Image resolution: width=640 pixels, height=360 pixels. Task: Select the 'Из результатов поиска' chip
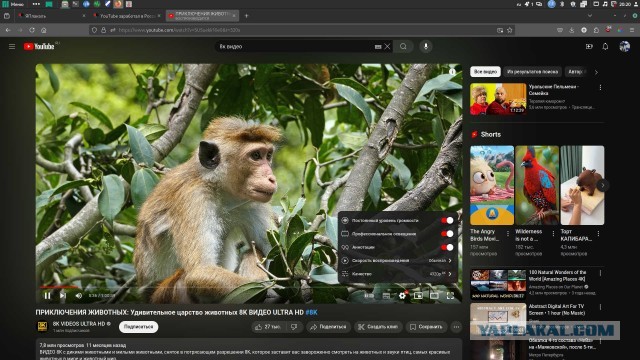pyautogui.click(x=532, y=72)
